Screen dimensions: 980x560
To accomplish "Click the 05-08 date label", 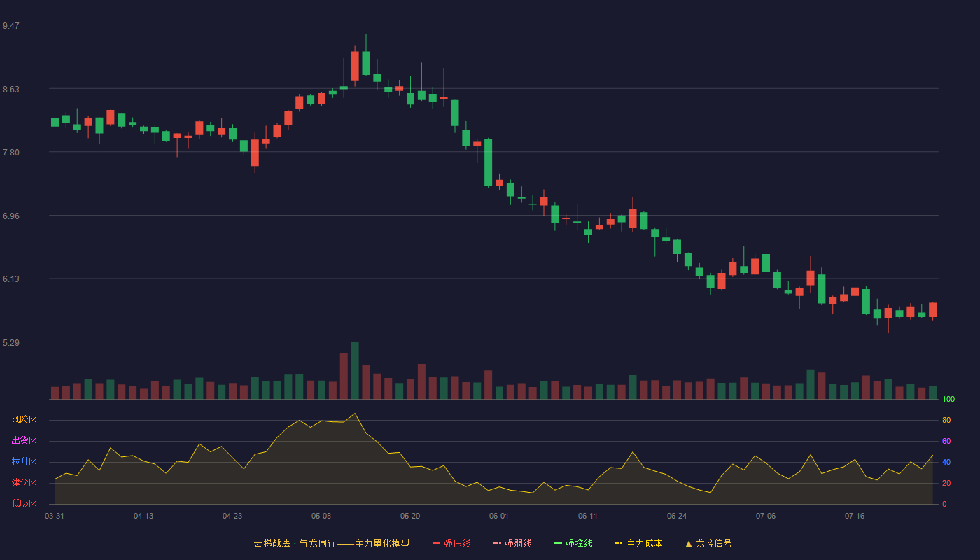I will (321, 516).
